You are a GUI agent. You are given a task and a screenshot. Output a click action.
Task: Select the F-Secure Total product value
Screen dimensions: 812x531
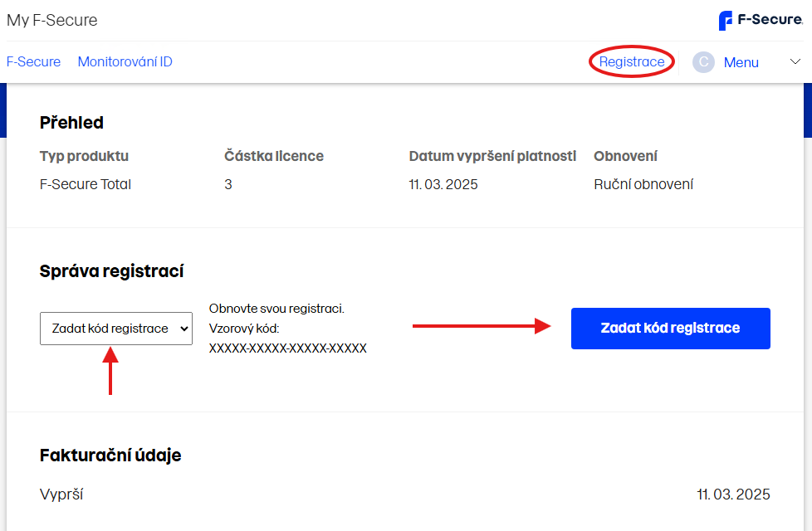[86, 184]
